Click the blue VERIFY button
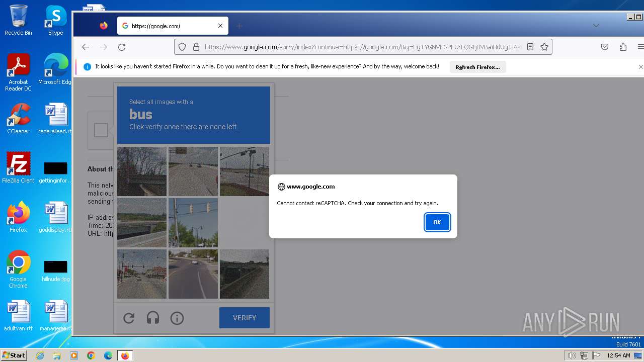This screenshot has height=362, width=644. click(x=245, y=318)
